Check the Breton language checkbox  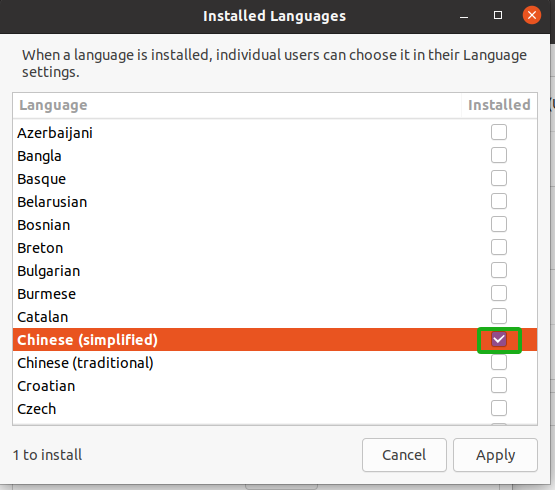point(499,247)
